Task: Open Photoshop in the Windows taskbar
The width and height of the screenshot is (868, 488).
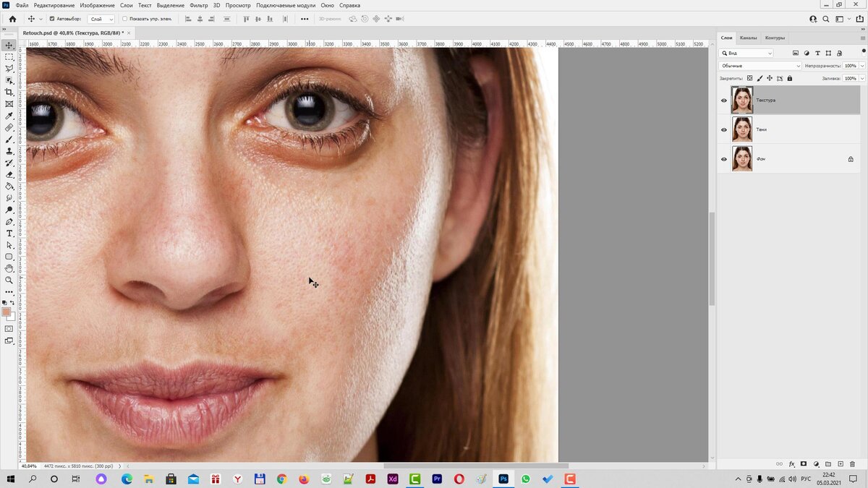Action: [503, 479]
